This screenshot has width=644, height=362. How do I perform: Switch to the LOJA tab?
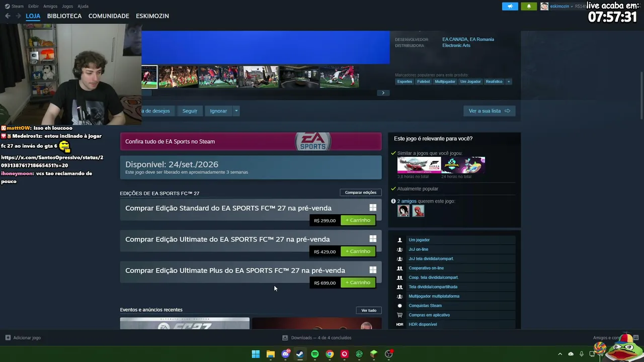(33, 16)
